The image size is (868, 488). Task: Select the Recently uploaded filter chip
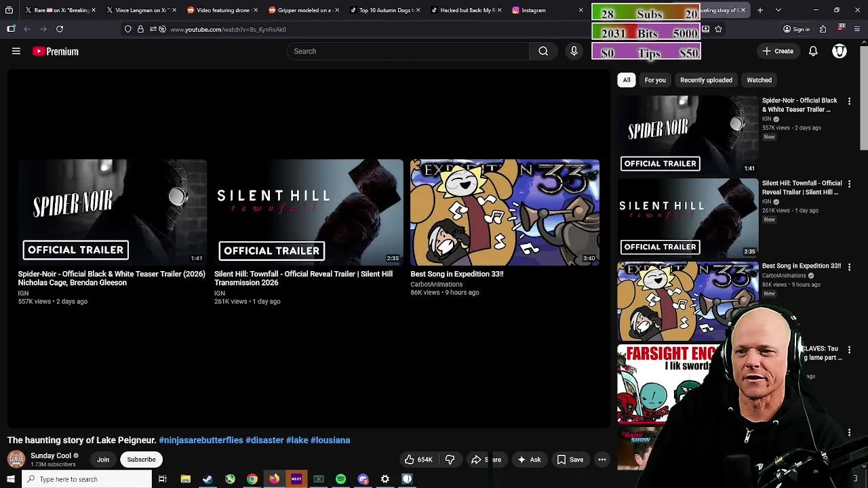[706, 80]
